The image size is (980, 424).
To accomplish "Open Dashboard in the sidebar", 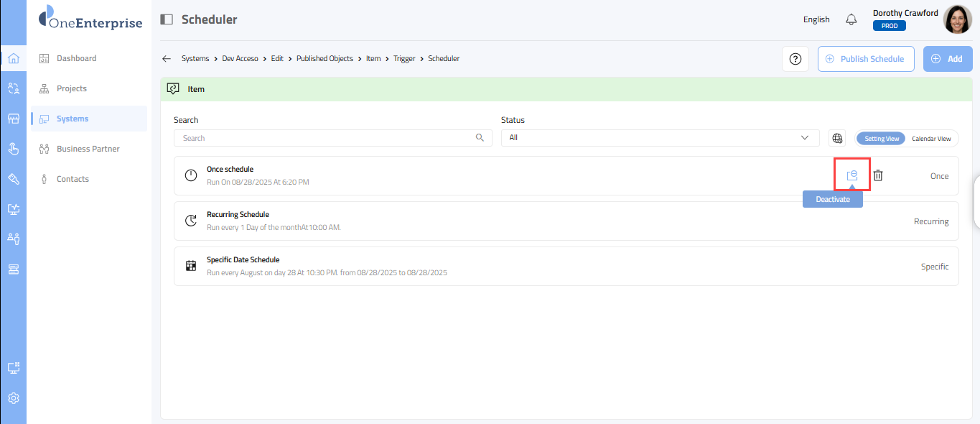I will point(76,58).
